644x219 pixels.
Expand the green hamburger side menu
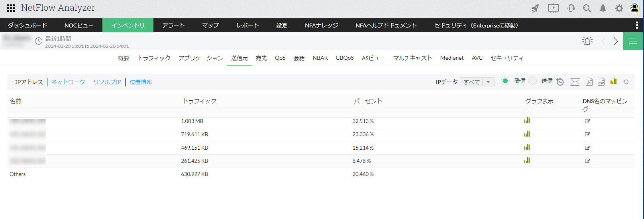(632, 41)
